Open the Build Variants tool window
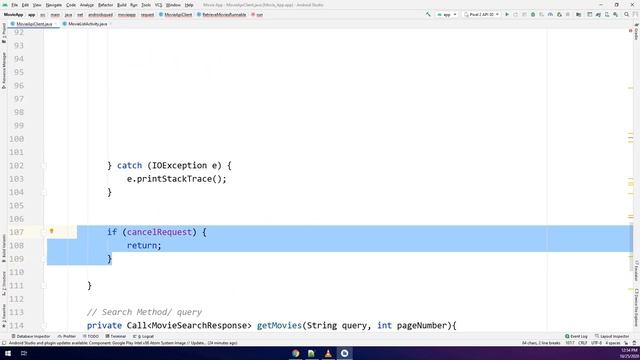This screenshot has height=360, width=640. tap(4, 248)
